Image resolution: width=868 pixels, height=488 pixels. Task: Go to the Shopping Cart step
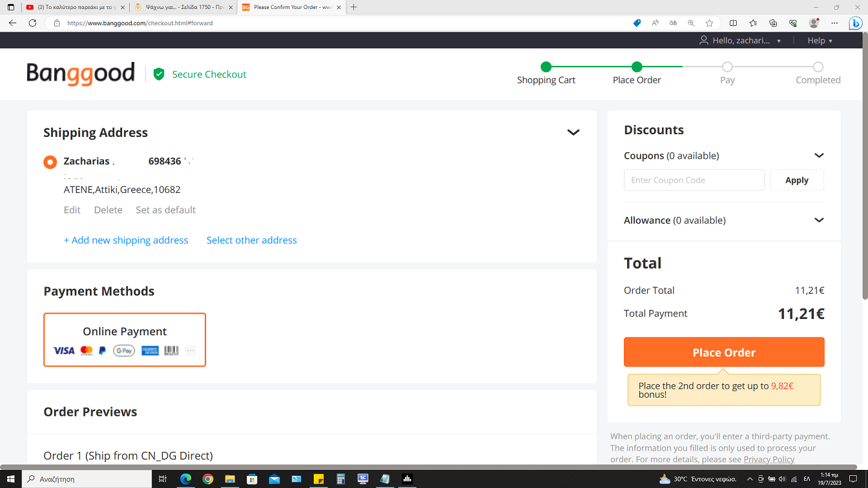pos(546,74)
